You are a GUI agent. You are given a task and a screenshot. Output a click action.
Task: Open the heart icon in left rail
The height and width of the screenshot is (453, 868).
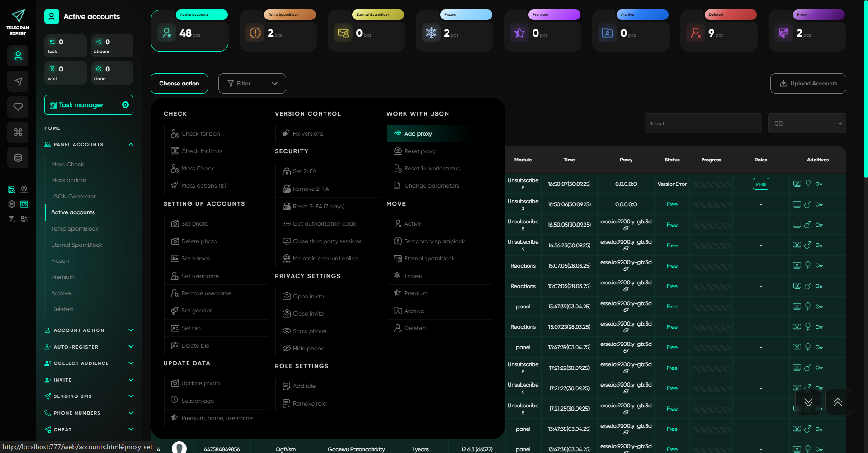click(x=18, y=107)
